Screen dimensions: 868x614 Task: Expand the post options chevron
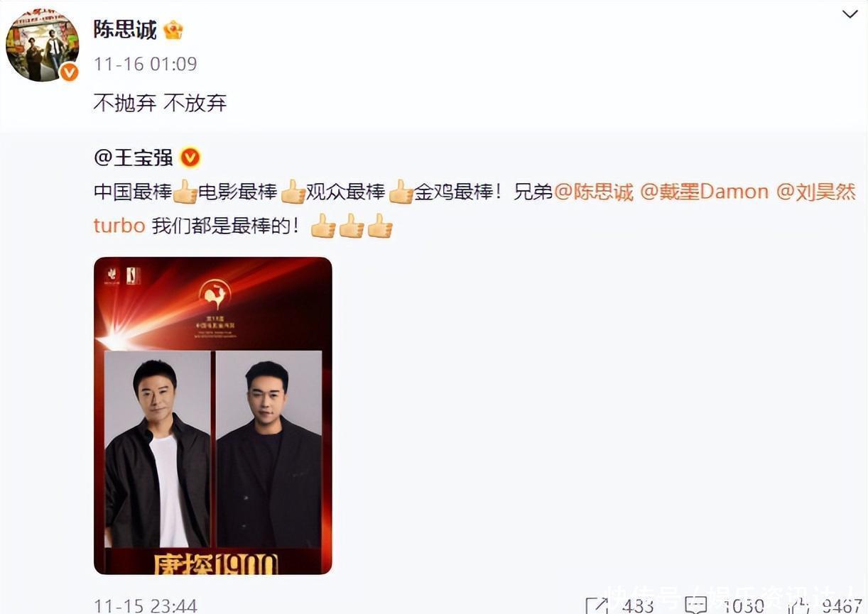850,13
